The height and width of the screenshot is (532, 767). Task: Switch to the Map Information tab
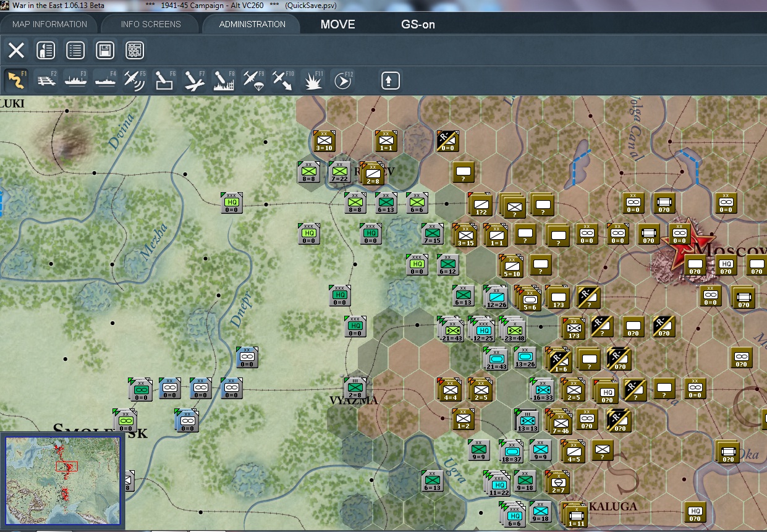[49, 24]
